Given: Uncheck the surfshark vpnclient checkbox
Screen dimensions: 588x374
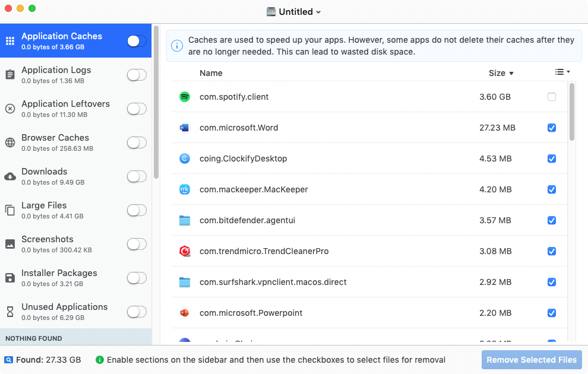Looking at the screenshot, I should point(552,282).
